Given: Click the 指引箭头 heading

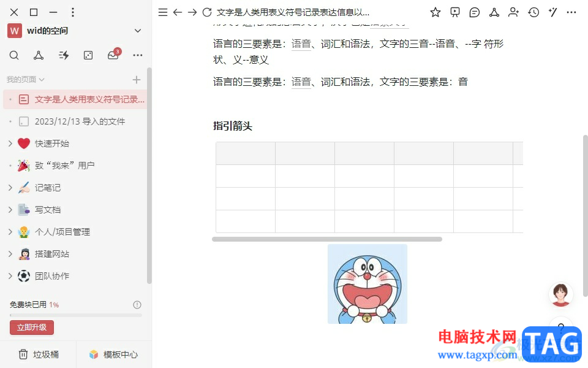Looking at the screenshot, I should (233, 126).
